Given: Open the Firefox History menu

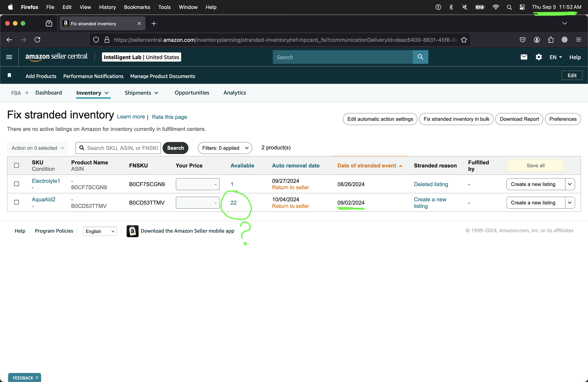Looking at the screenshot, I should pos(107,7).
